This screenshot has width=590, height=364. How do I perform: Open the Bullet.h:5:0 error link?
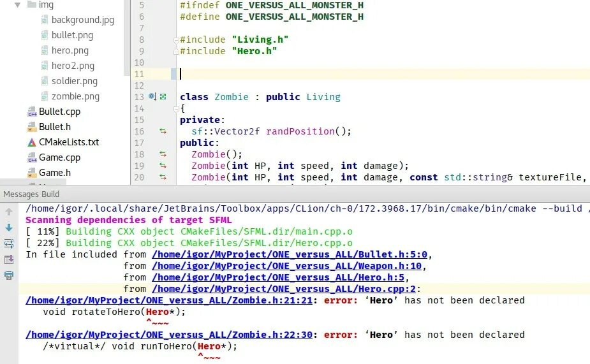[290, 254]
